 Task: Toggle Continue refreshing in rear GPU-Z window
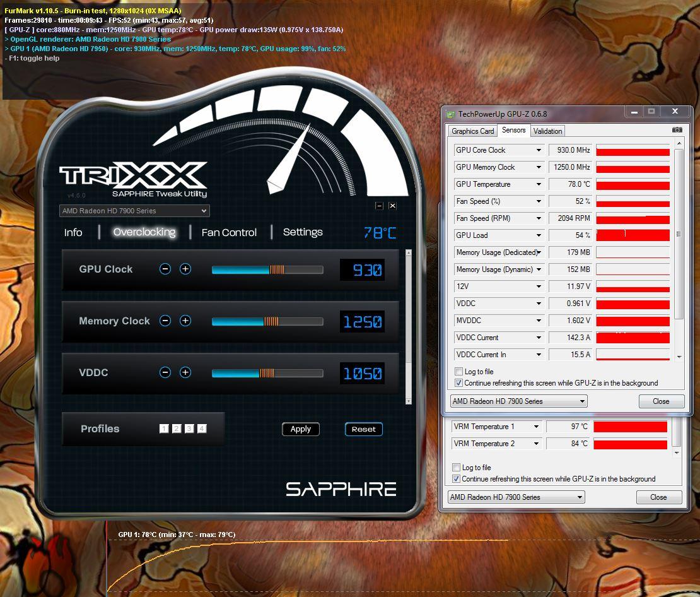point(456,479)
